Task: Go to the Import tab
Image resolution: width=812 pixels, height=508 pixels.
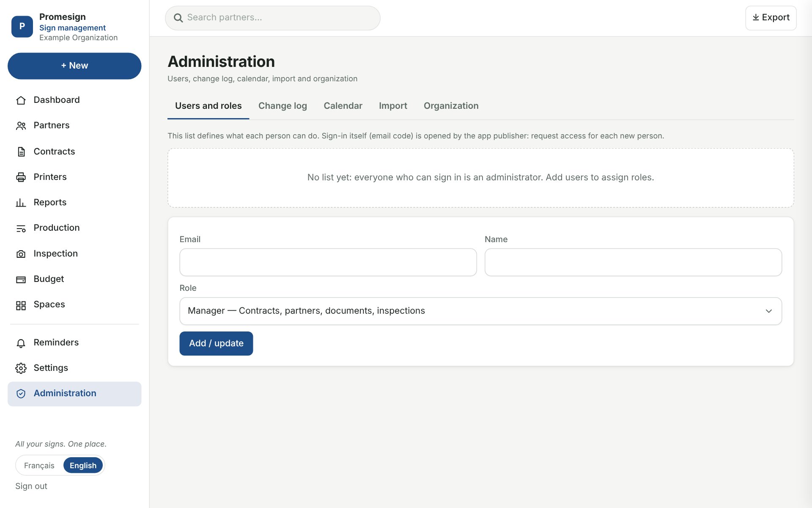Action: pyautogui.click(x=393, y=106)
